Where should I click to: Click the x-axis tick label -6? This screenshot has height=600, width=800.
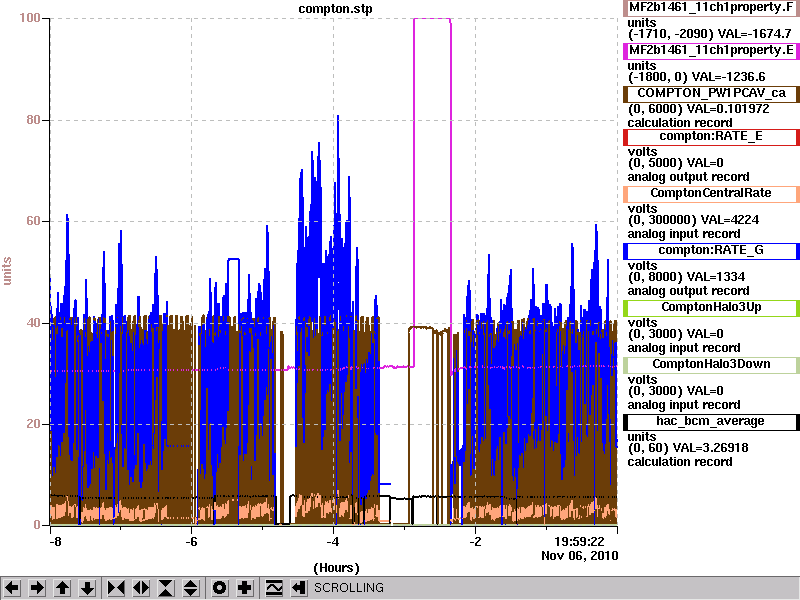click(191, 541)
